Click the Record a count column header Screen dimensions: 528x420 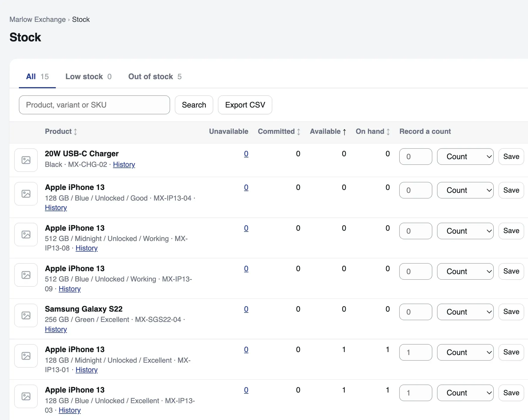(x=425, y=131)
